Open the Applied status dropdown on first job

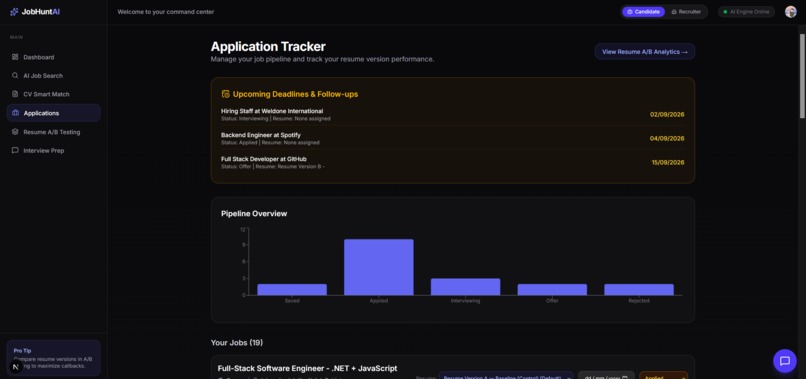pyautogui.click(x=663, y=376)
